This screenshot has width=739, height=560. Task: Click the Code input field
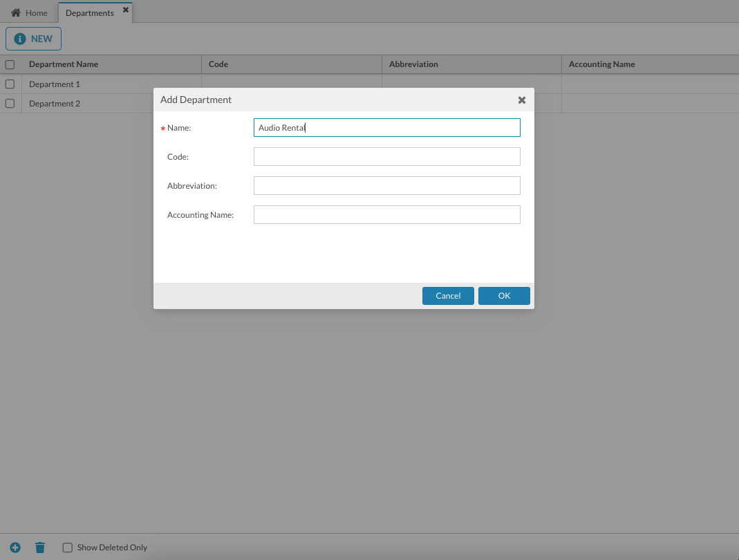pos(386,156)
